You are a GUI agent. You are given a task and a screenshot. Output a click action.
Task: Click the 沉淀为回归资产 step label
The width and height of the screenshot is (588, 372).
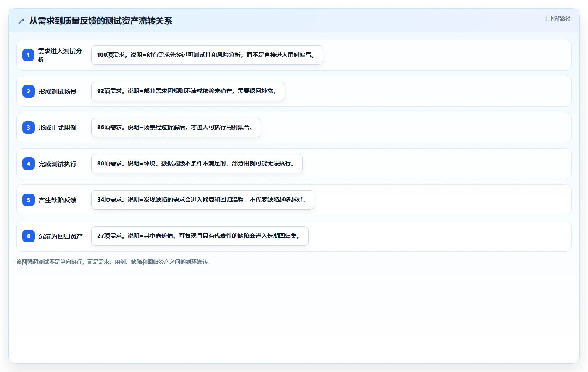(61, 236)
